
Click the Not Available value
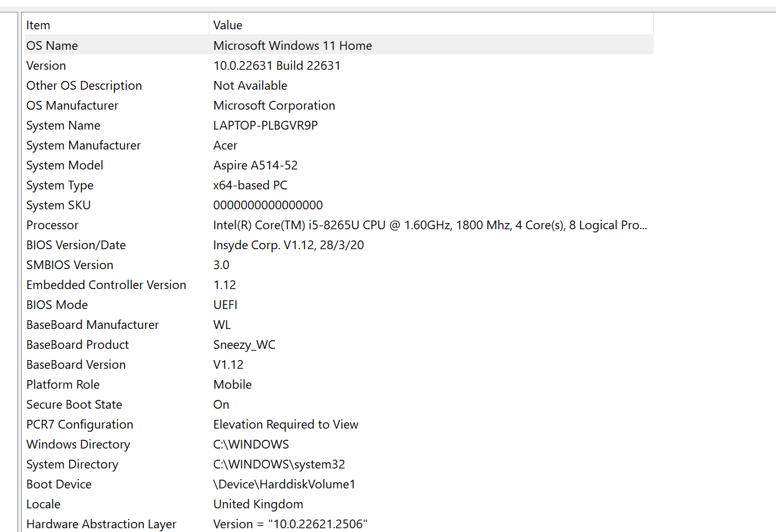point(250,85)
